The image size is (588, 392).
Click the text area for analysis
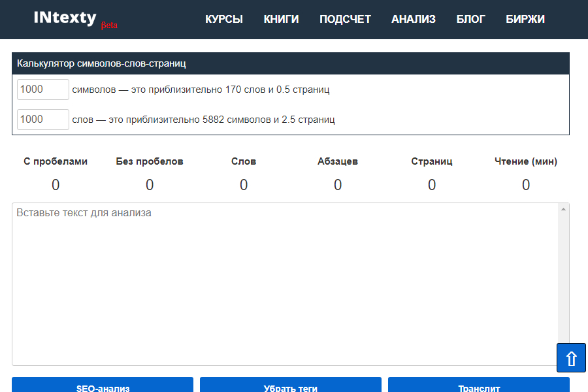click(285, 284)
